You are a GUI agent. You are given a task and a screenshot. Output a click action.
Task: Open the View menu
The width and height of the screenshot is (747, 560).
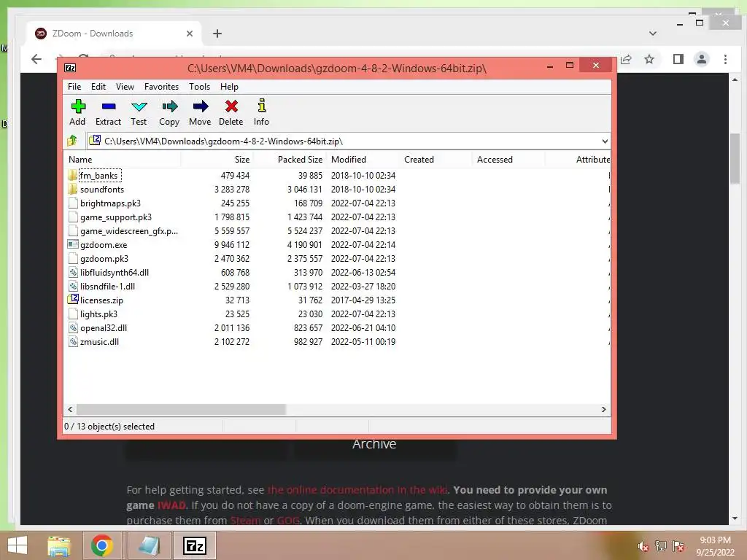pyautogui.click(x=125, y=87)
